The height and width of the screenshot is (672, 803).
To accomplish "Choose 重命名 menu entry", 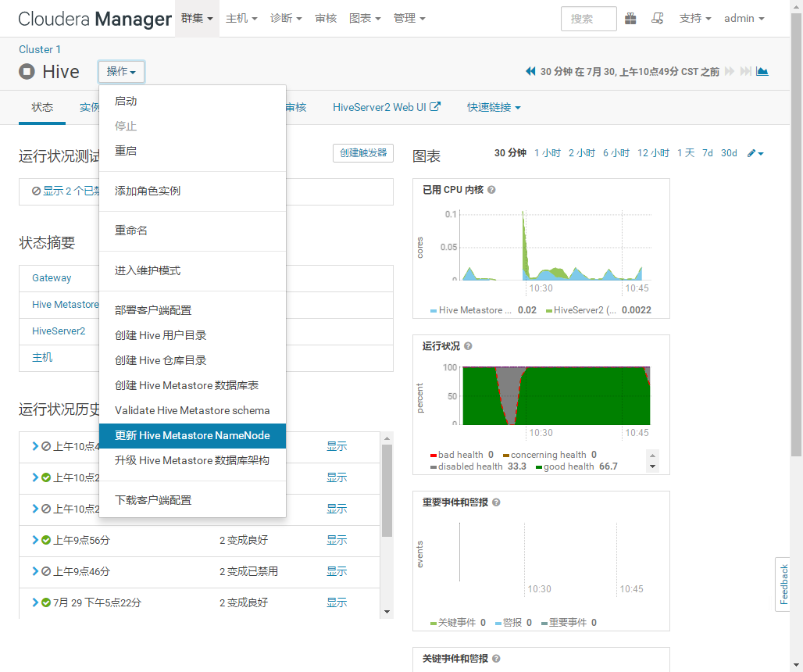I will pos(192,231).
